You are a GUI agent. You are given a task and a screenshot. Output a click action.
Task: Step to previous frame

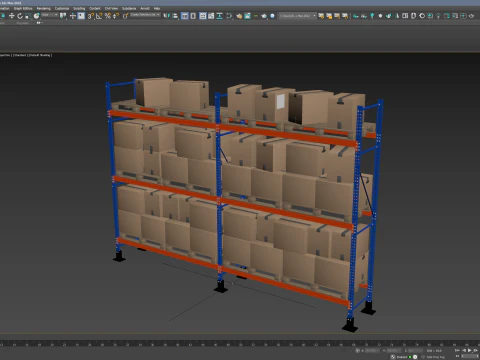tap(464, 351)
